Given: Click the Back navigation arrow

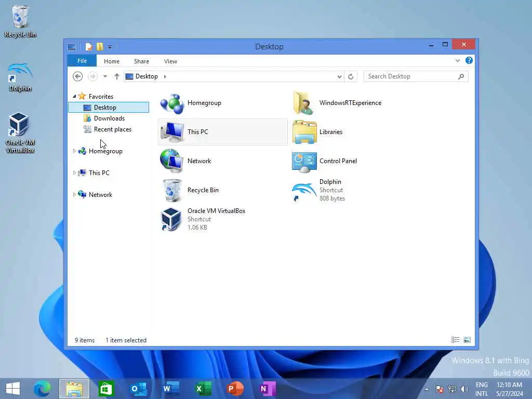Looking at the screenshot, I should point(78,76).
